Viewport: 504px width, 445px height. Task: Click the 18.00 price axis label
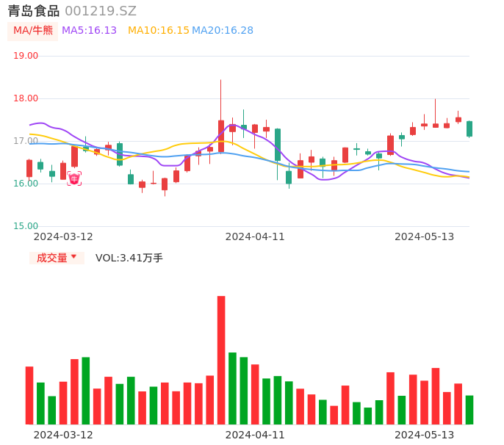click(26, 98)
